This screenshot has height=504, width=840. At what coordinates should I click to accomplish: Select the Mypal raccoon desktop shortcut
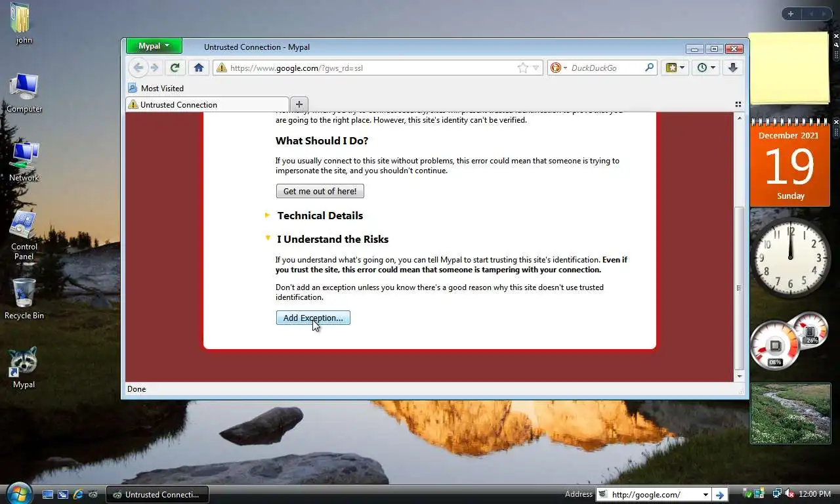click(x=24, y=368)
